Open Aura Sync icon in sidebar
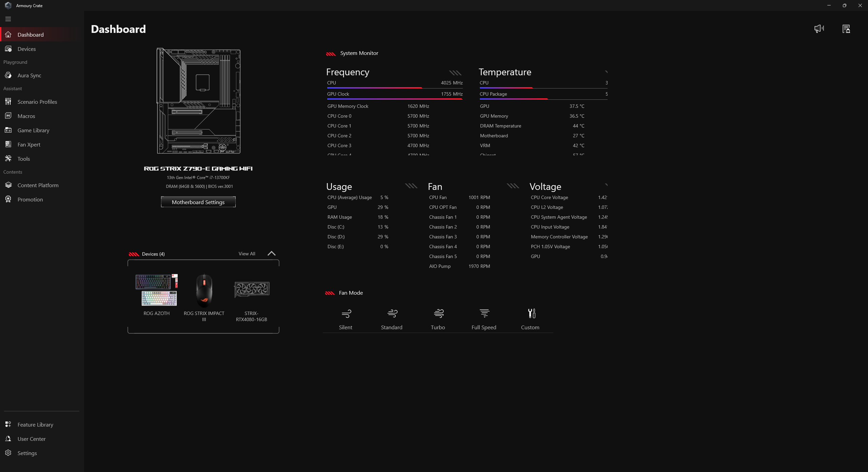Viewport: 868px width, 472px height. tap(8, 75)
